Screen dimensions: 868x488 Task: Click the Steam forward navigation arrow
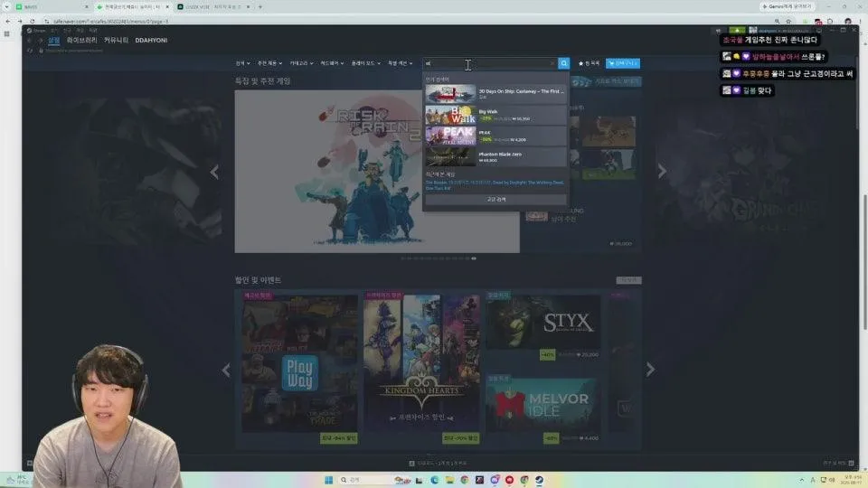[x=40, y=41]
